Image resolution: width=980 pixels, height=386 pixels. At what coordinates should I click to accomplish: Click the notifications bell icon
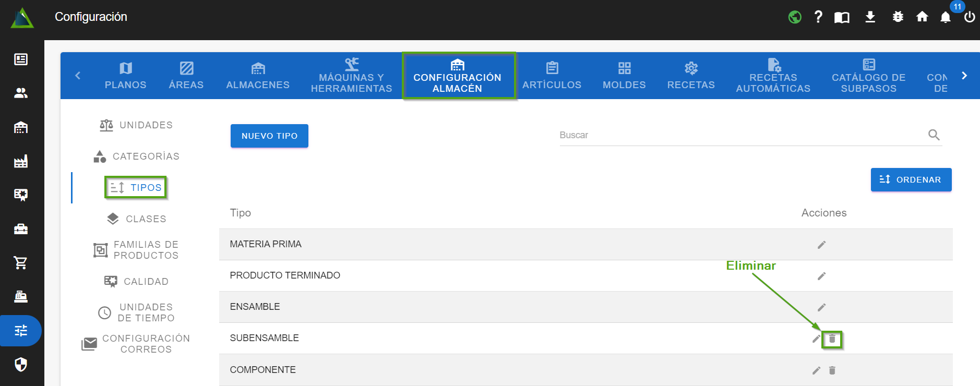tap(945, 17)
